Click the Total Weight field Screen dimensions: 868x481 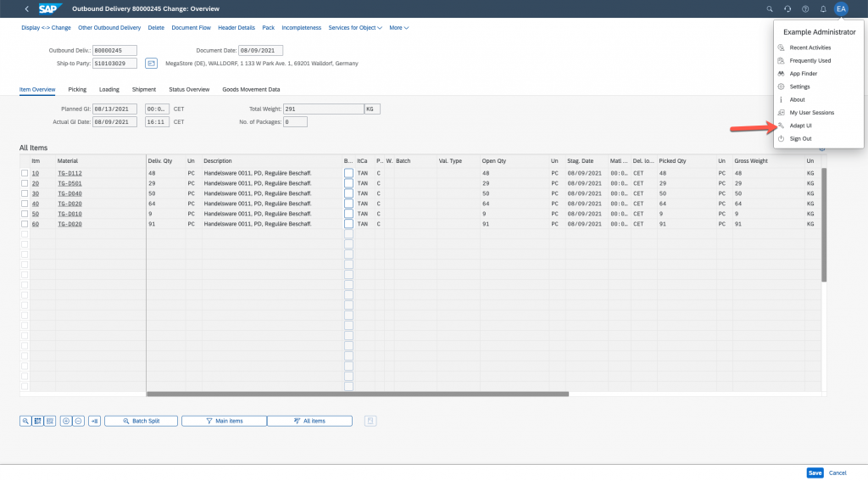[x=324, y=109]
